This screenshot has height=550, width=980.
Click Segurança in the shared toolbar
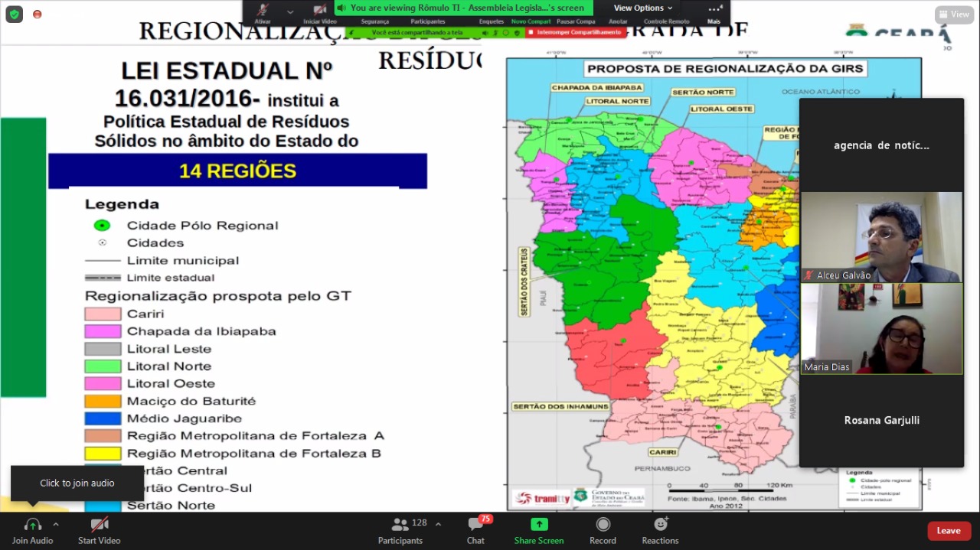pos(375,21)
